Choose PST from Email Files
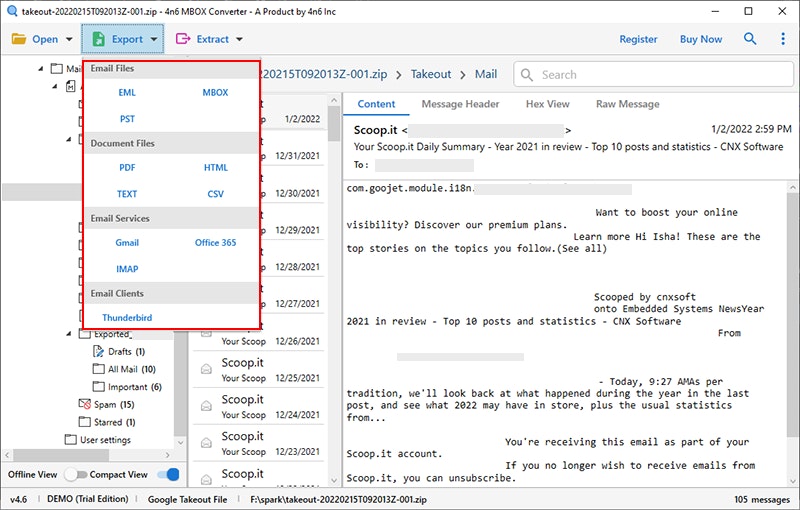Screen dimensions: 800x510 click(127, 119)
